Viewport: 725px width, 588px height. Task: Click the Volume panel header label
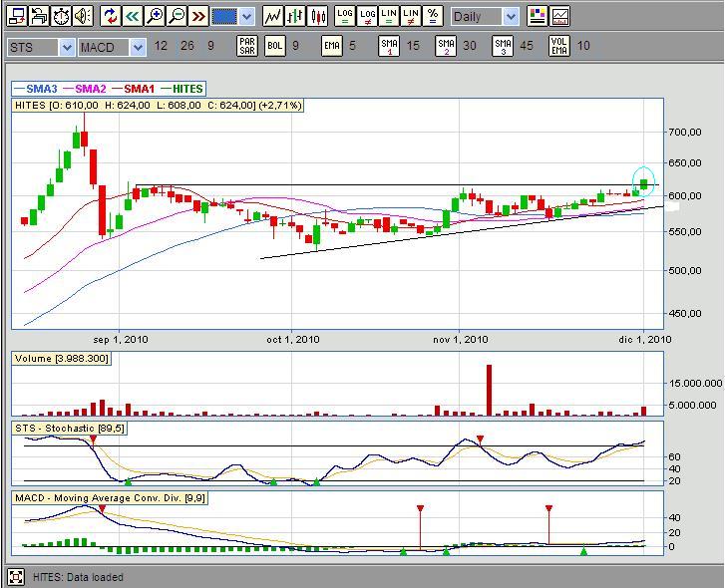click(x=62, y=359)
